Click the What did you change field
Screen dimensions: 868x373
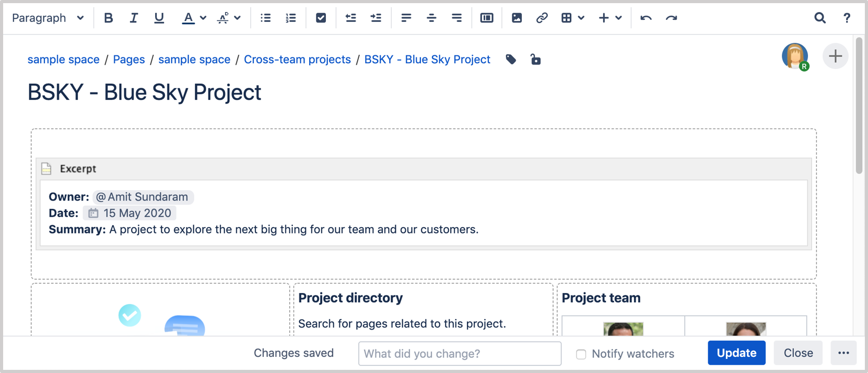(x=460, y=354)
